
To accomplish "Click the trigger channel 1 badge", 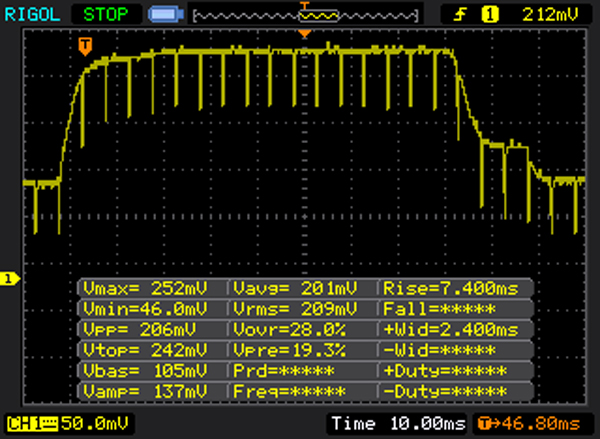I will (x=490, y=15).
